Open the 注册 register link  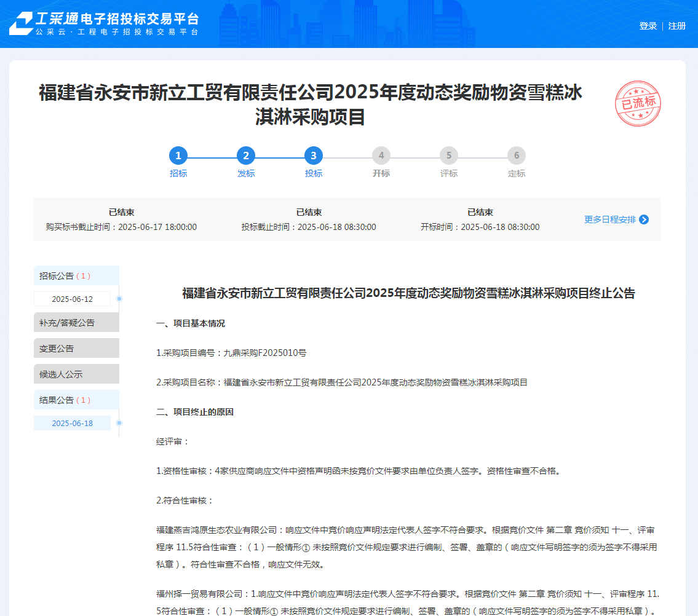tap(677, 26)
